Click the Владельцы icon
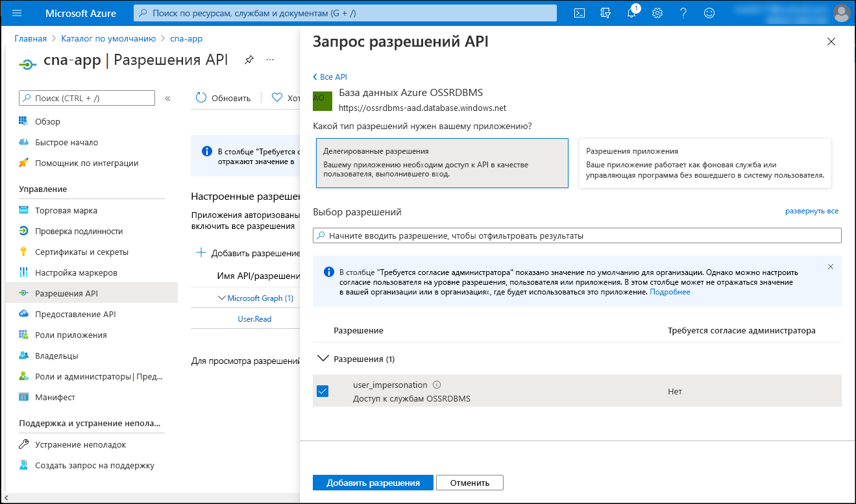This screenshot has height=504, width=856. [23, 355]
